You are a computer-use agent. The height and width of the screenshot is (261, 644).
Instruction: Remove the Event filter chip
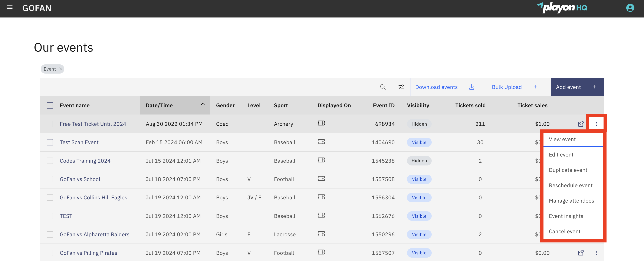click(60, 69)
